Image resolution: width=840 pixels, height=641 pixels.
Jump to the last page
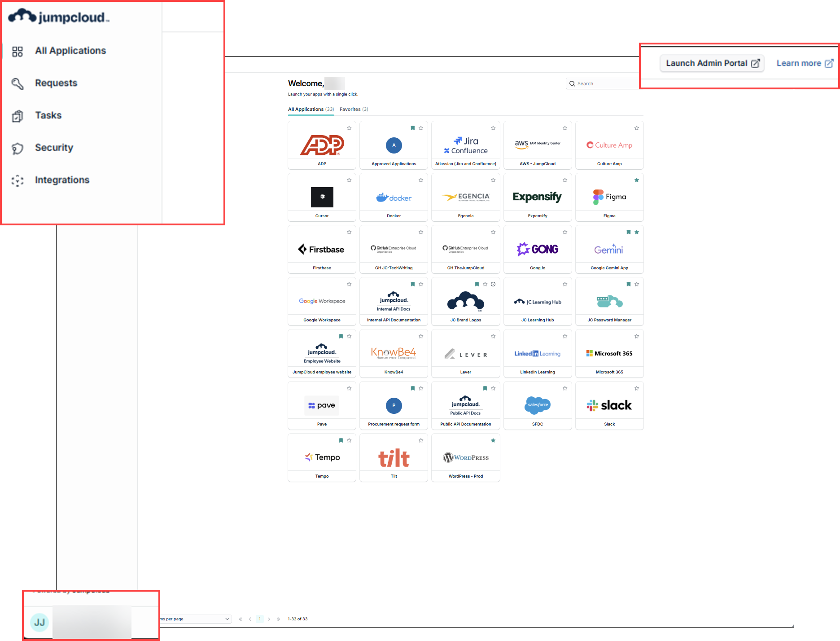tap(278, 619)
